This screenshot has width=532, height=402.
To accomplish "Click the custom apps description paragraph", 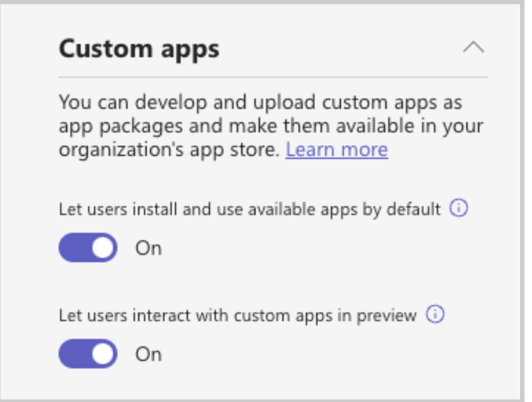I will point(271,126).
